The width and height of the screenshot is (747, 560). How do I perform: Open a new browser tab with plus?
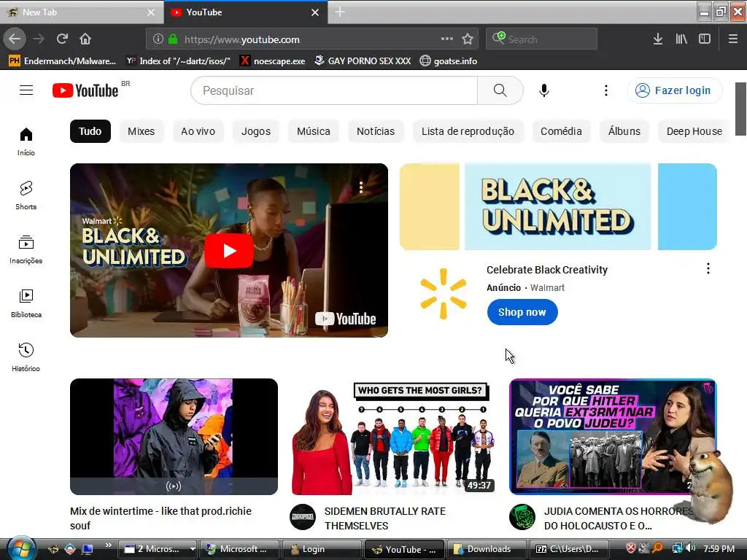coord(340,12)
